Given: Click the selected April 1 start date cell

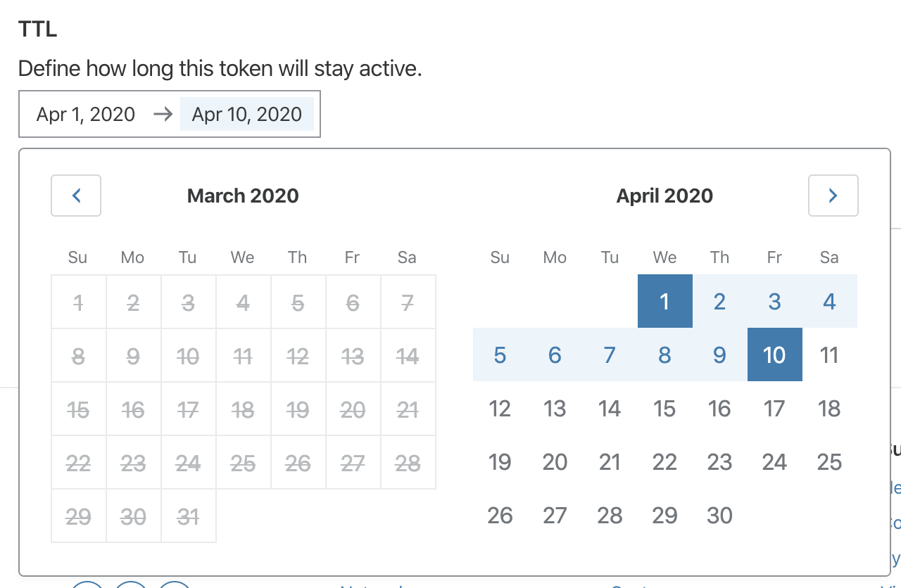Looking at the screenshot, I should click(664, 301).
